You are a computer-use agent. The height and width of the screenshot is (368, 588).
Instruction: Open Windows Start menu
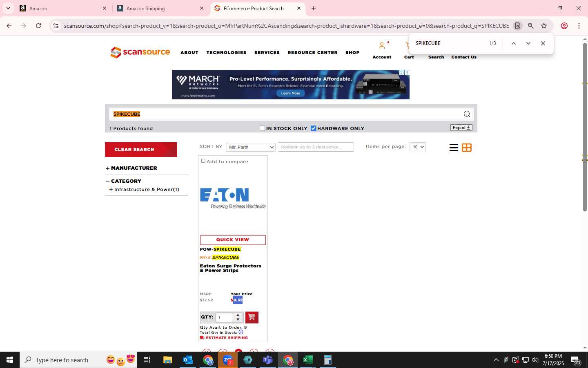pyautogui.click(x=10, y=360)
